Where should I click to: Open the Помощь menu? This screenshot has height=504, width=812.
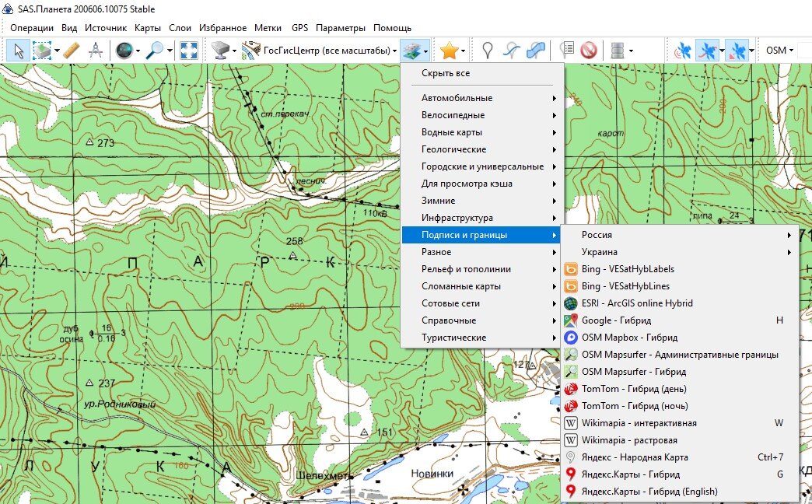[x=392, y=28]
